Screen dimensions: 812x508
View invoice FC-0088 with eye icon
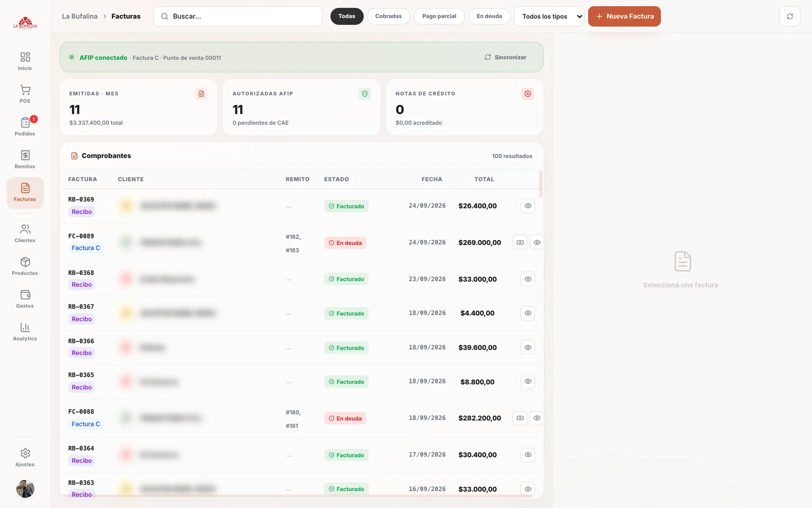tap(537, 418)
